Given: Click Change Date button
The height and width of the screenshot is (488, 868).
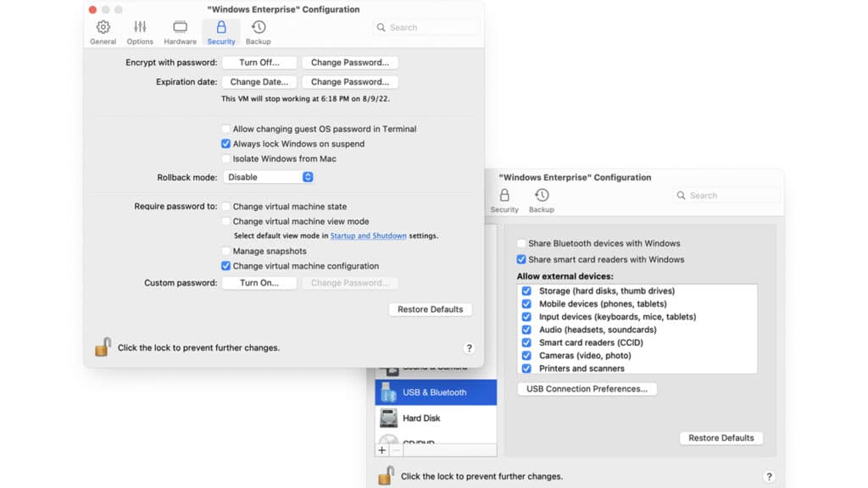Looking at the screenshot, I should point(259,82).
